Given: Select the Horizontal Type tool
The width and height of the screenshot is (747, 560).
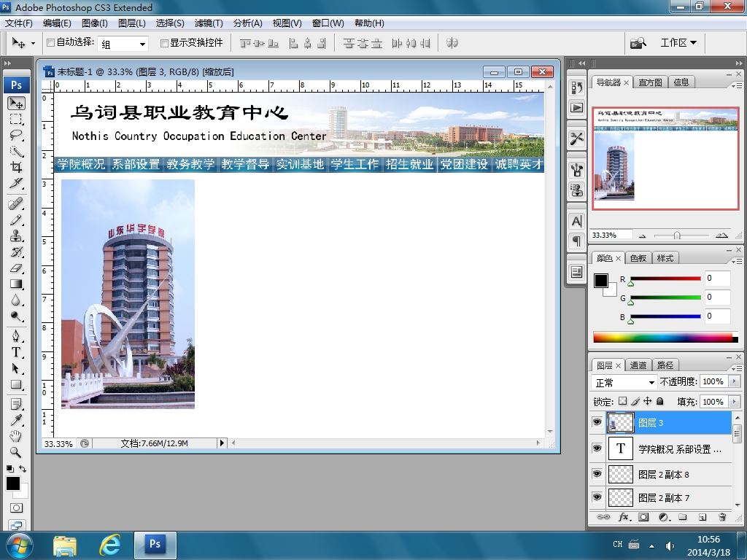Looking at the screenshot, I should tap(16, 352).
